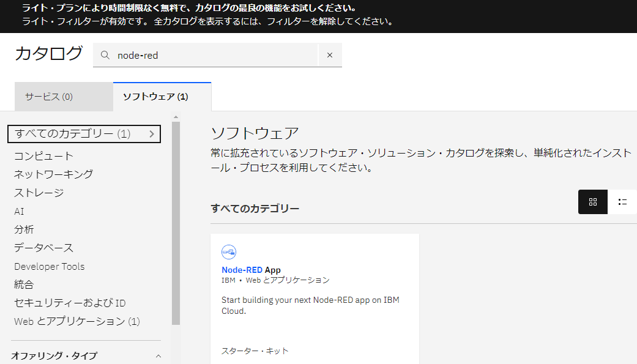Viewport: 637px width, 364px height.
Task: Click the ソフトウェア section heading
Action: pyautogui.click(x=255, y=133)
